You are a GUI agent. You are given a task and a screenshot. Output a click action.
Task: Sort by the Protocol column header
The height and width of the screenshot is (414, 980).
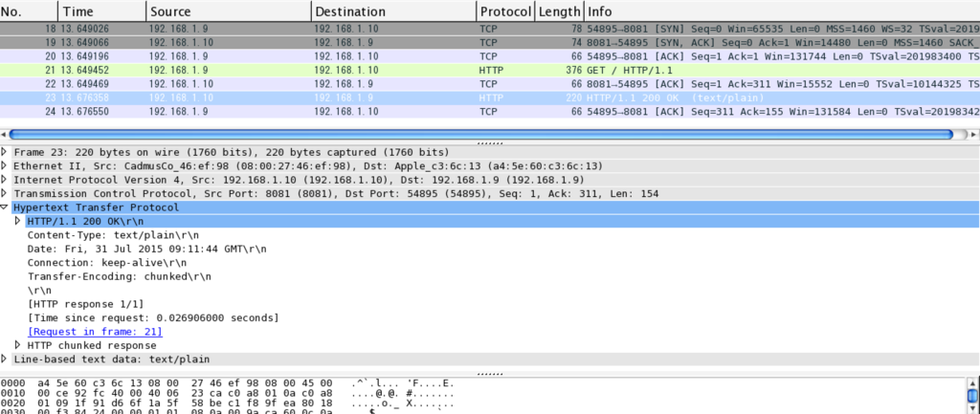[x=505, y=11]
